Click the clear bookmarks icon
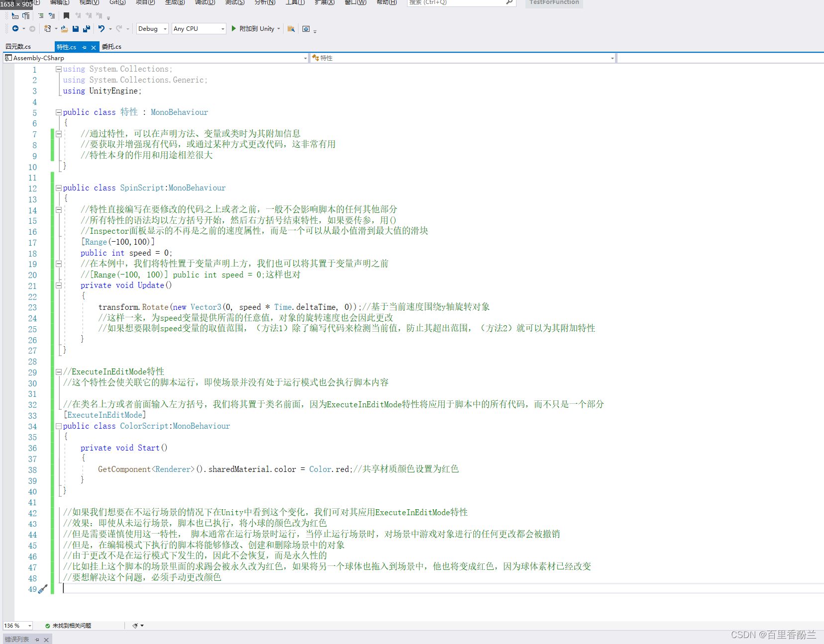The image size is (824, 644). tap(99, 16)
